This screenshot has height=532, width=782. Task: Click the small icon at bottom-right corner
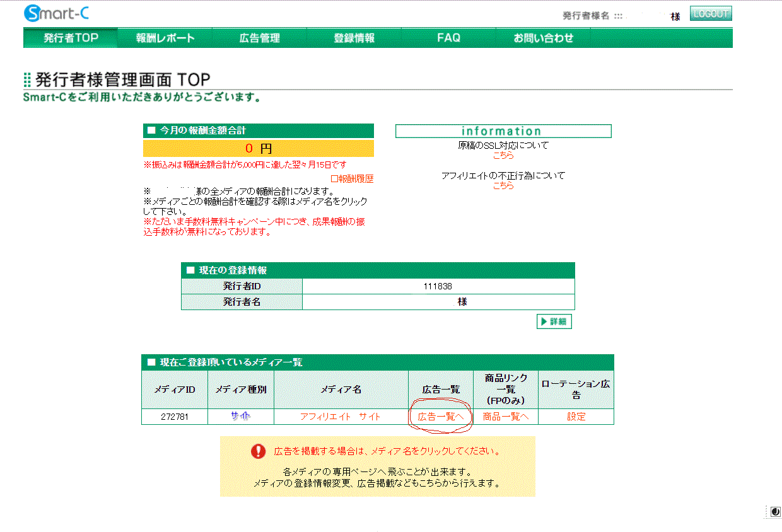[x=775, y=512]
